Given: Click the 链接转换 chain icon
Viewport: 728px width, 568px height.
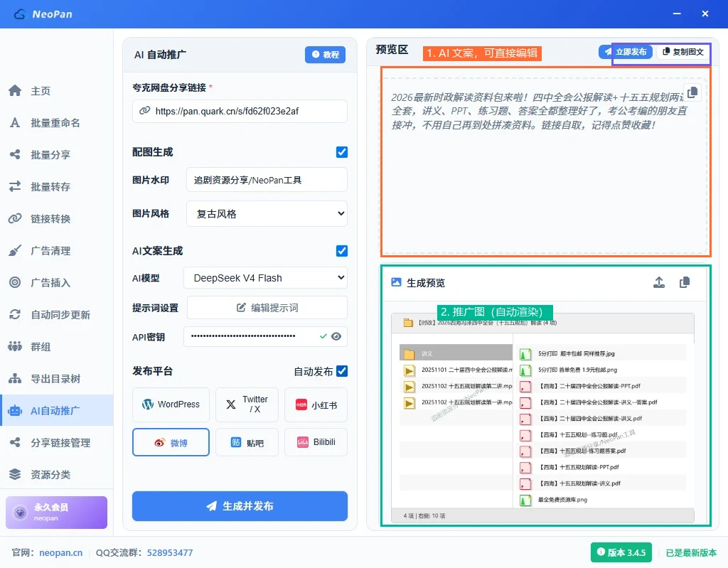Looking at the screenshot, I should pyautogui.click(x=15, y=218).
